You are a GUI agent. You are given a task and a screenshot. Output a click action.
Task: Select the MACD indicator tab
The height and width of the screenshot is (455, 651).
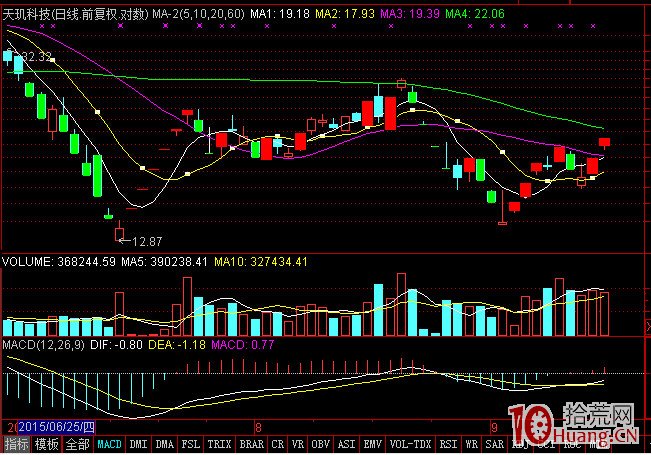pyautogui.click(x=109, y=444)
